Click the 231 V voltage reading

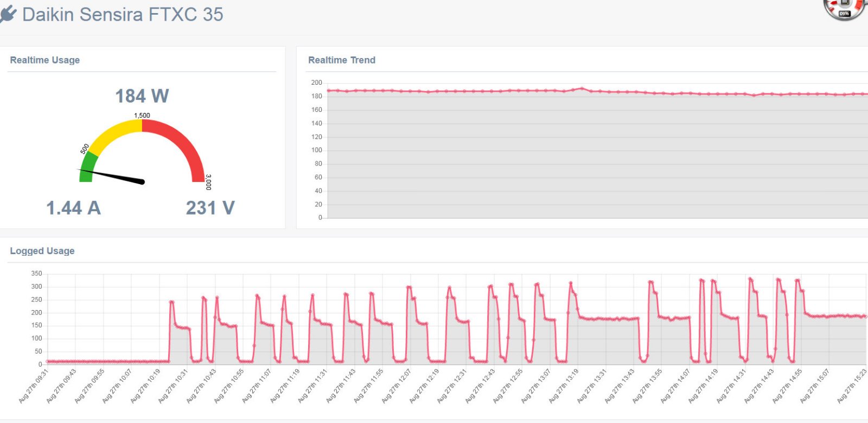coord(210,208)
